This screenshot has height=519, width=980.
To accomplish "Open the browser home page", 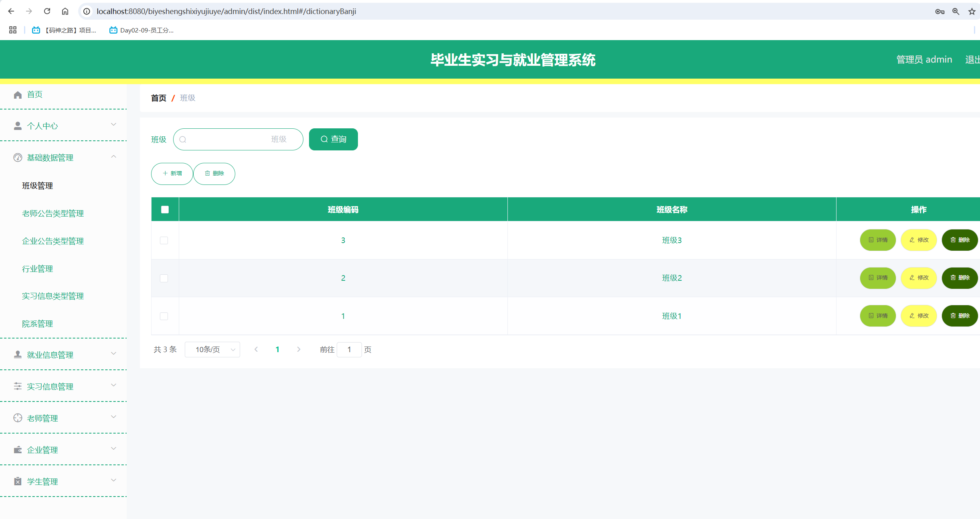I will 65,11.
